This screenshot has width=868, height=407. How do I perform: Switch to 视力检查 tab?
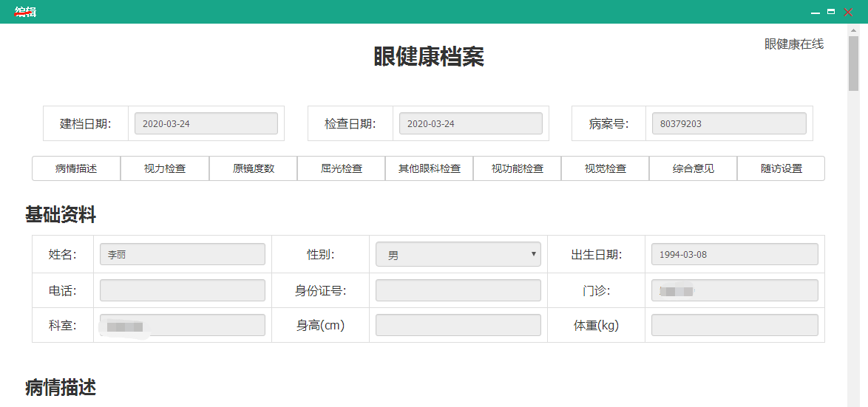click(165, 168)
